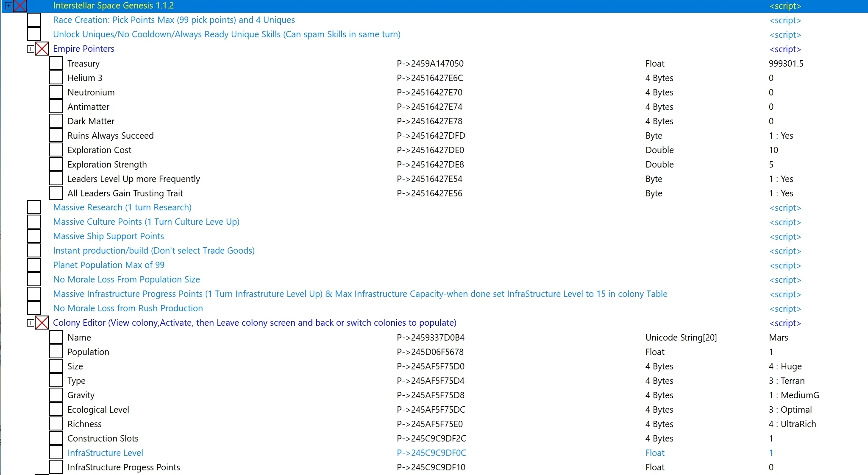Viewport: 868px width, 475px height.
Task: Enable Instant production/build checkbox
Action: coord(34,251)
